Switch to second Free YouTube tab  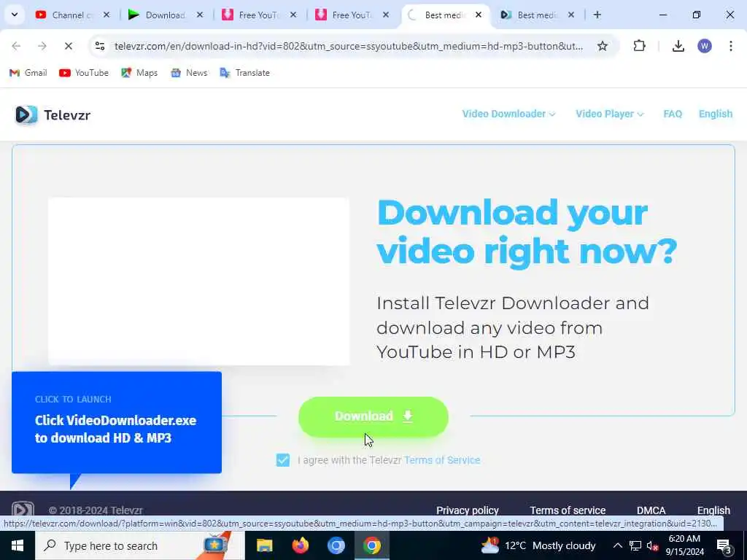click(x=352, y=15)
